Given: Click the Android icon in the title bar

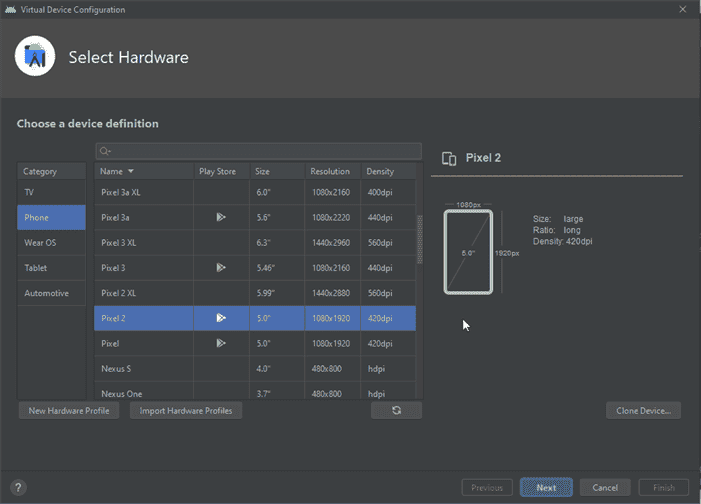Looking at the screenshot, I should (10, 9).
